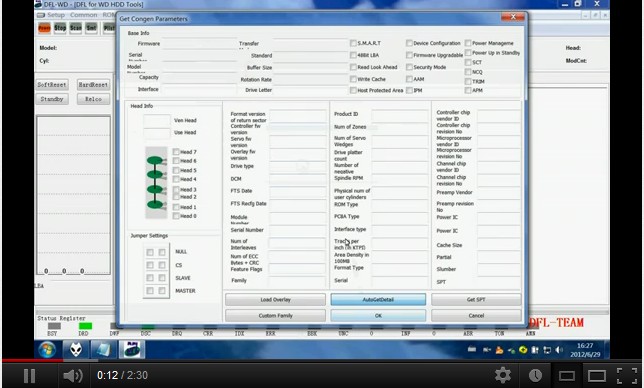644x388 pixels.
Task: Click the Get SPT button
Action: (476, 300)
